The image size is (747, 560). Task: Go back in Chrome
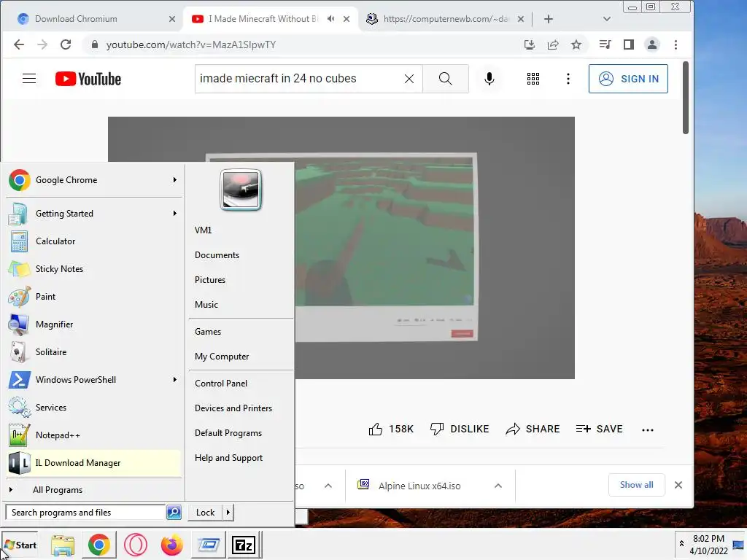(19, 44)
